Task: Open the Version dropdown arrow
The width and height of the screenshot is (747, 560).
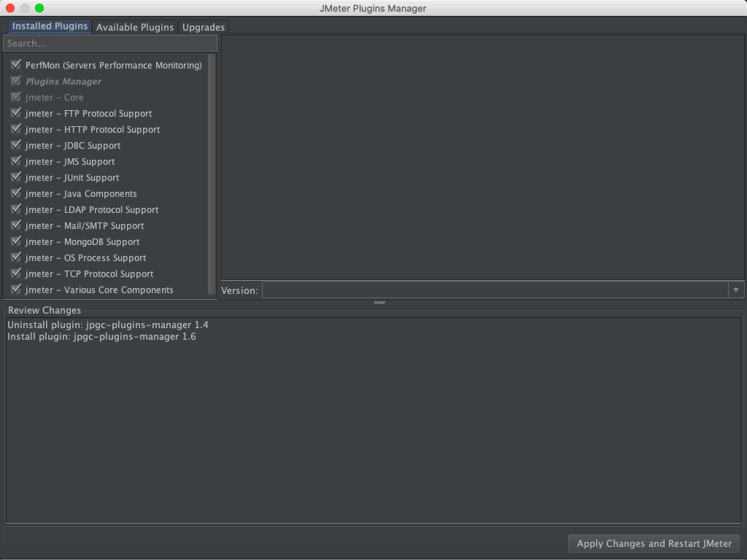Action: 736,290
